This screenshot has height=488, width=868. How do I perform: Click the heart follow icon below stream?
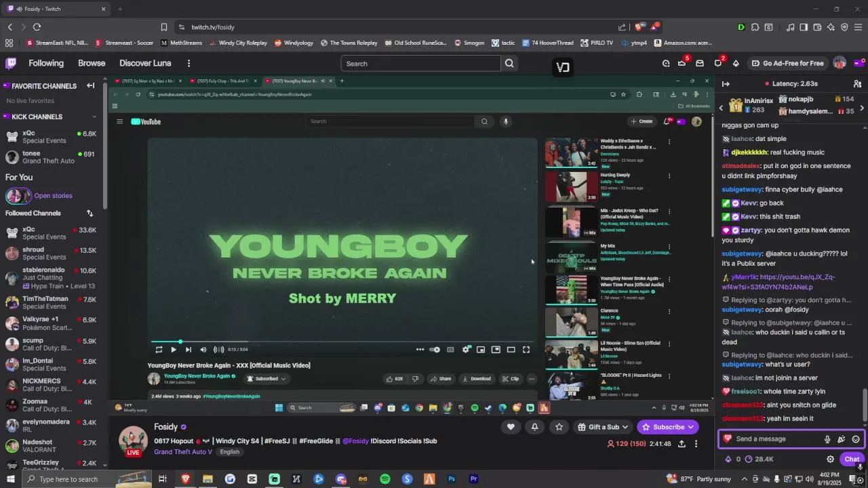click(x=511, y=427)
